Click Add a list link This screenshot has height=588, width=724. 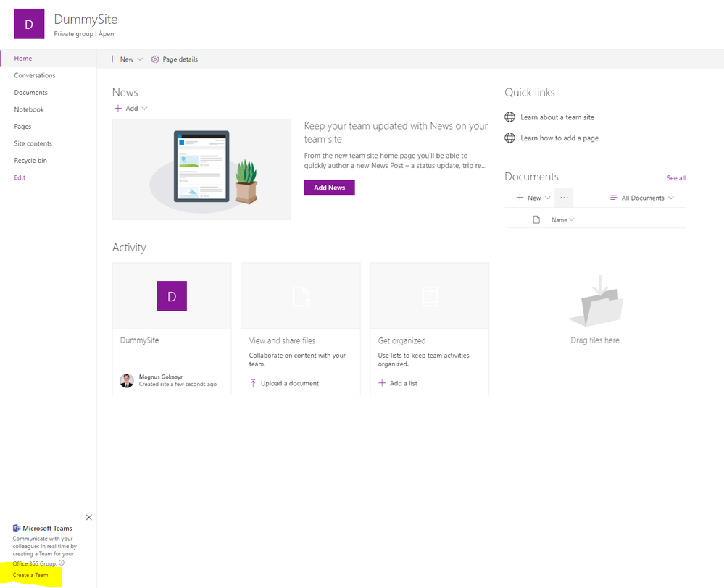(404, 383)
